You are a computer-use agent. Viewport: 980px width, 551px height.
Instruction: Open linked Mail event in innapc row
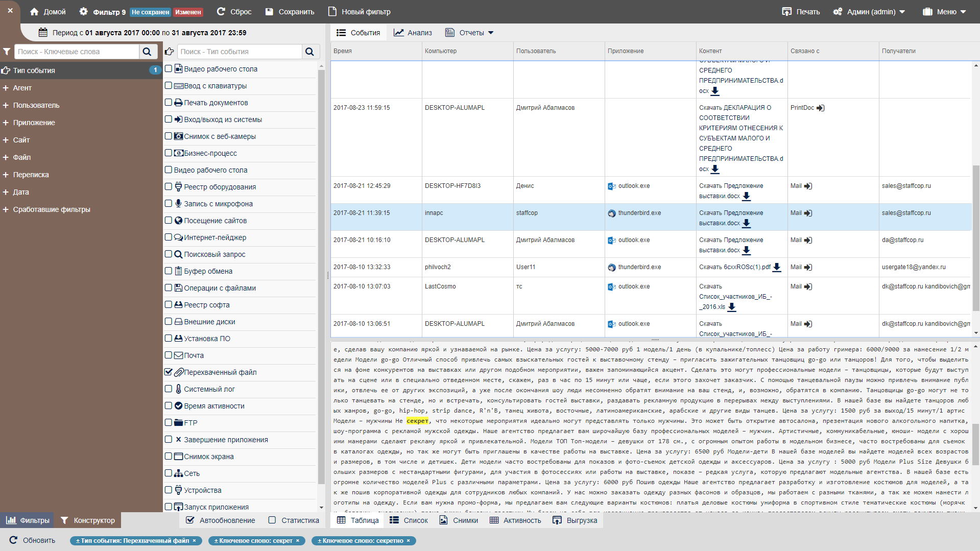point(808,213)
